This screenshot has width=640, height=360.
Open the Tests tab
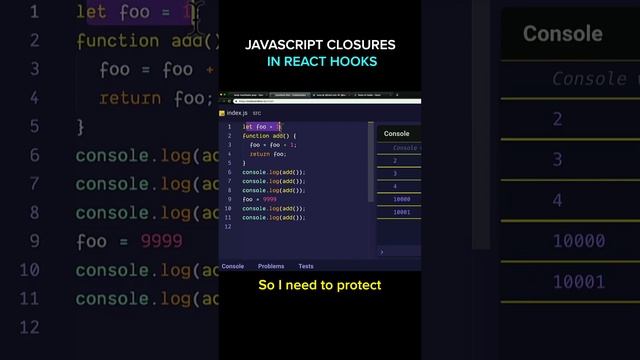[x=306, y=266]
